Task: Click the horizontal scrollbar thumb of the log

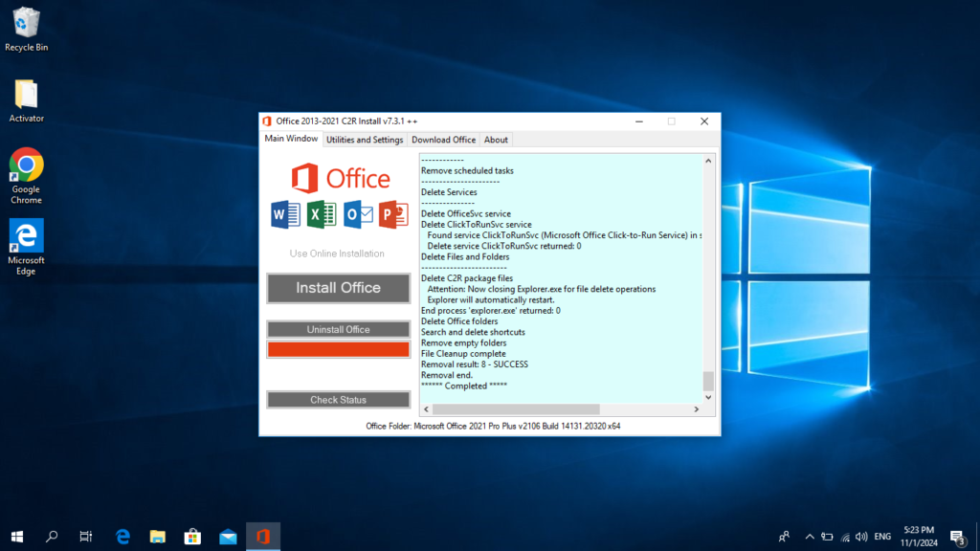Action: click(x=516, y=409)
